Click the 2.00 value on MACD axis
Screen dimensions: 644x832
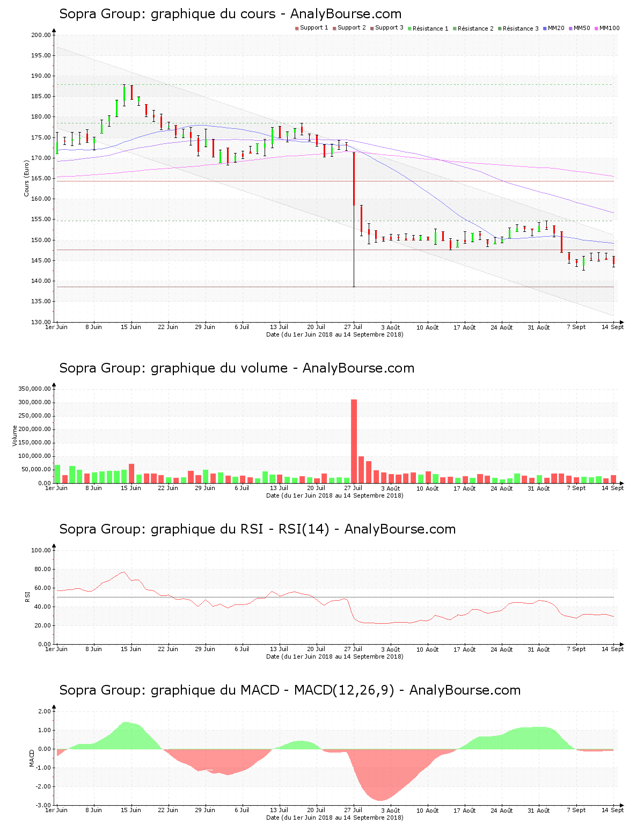(x=45, y=711)
